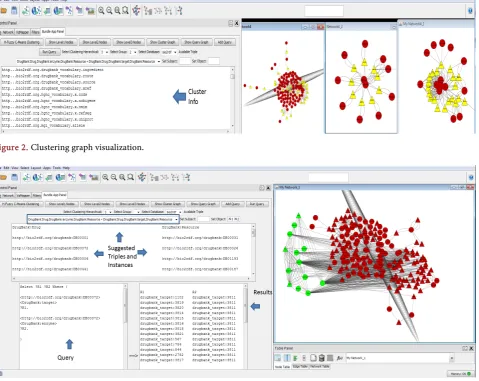
Task: Switch to Filters tab in top window
Action: tap(35, 32)
